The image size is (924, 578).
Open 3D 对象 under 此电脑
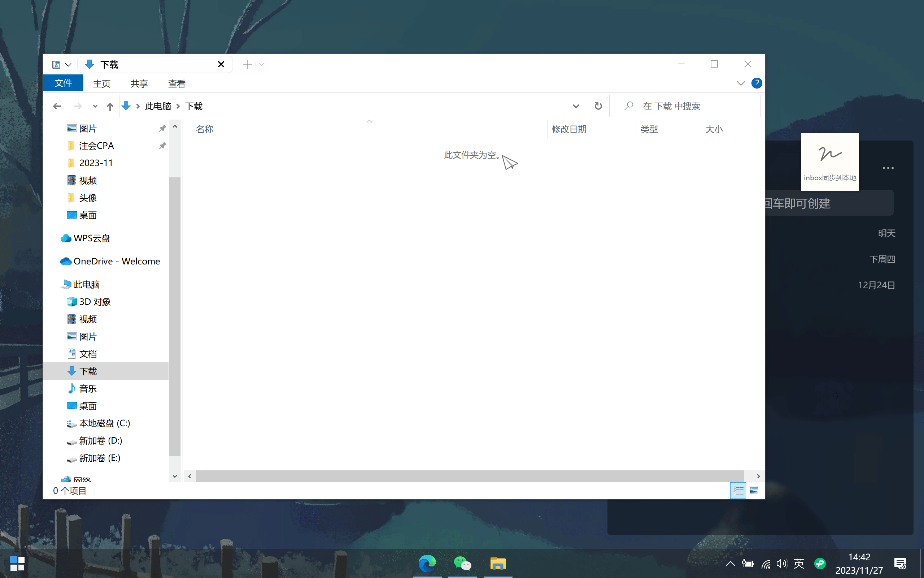[95, 302]
